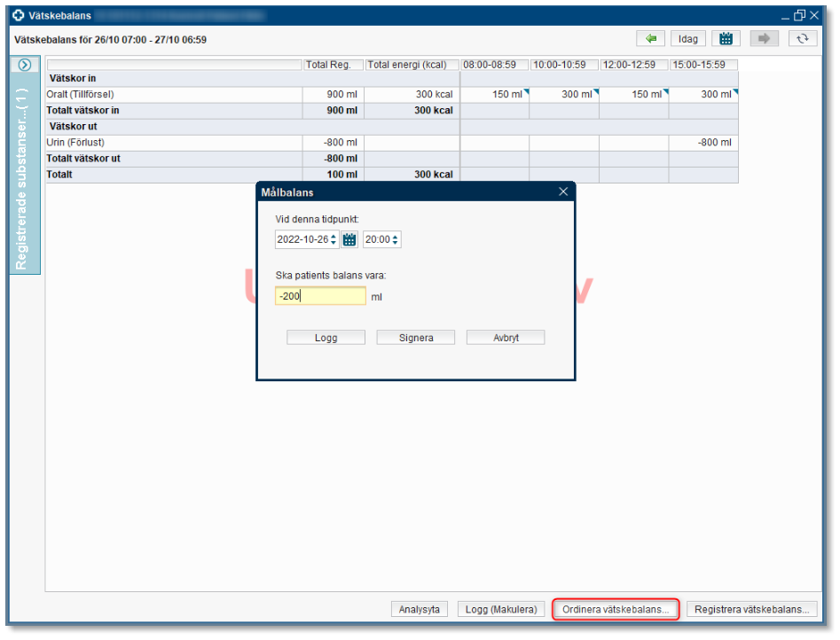
Task: Click the Analysyta button
Action: (x=420, y=609)
